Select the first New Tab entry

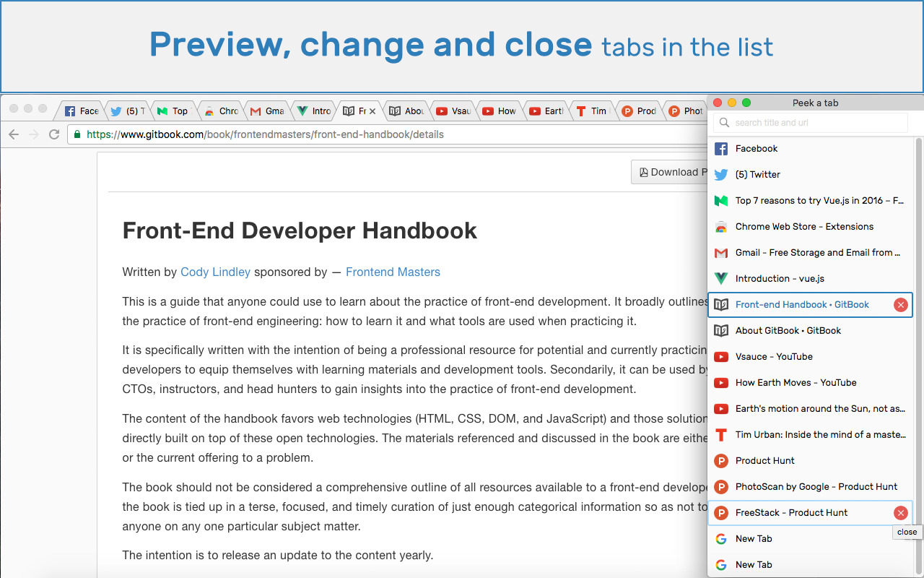pos(810,539)
